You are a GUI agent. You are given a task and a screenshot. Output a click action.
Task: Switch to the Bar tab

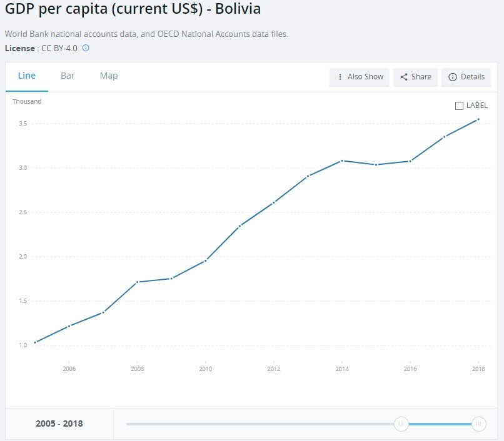pyautogui.click(x=68, y=76)
